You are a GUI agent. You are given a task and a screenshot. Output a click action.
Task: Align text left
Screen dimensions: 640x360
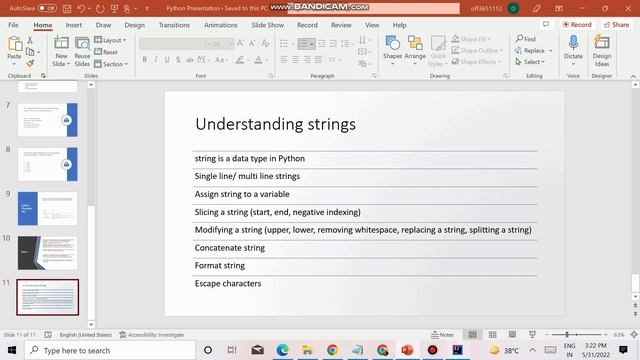pyautogui.click(x=284, y=60)
